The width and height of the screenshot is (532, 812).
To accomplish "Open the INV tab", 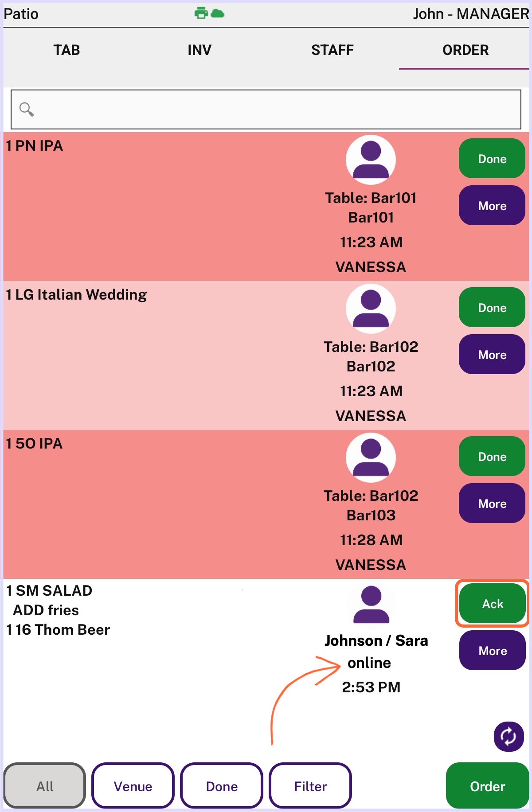I will tap(199, 50).
